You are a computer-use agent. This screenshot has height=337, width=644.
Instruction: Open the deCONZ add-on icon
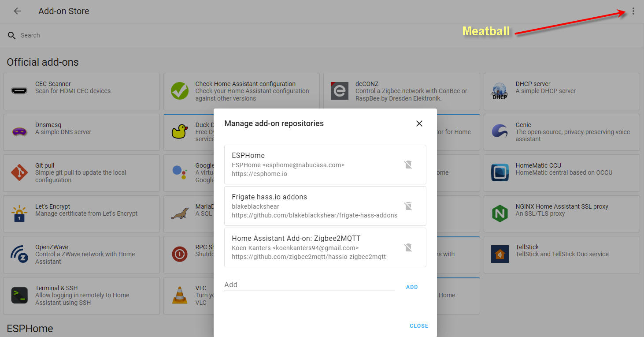coord(339,91)
